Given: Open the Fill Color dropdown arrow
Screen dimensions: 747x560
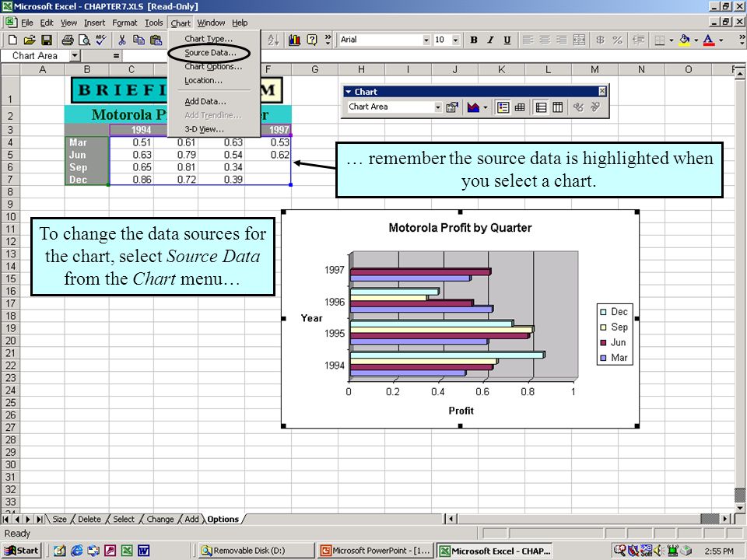Looking at the screenshot, I should tap(696, 40).
